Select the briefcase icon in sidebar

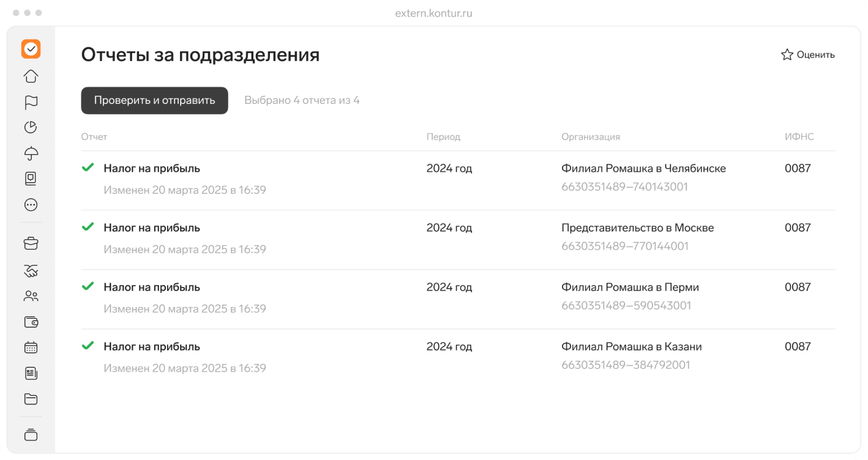[x=31, y=243]
